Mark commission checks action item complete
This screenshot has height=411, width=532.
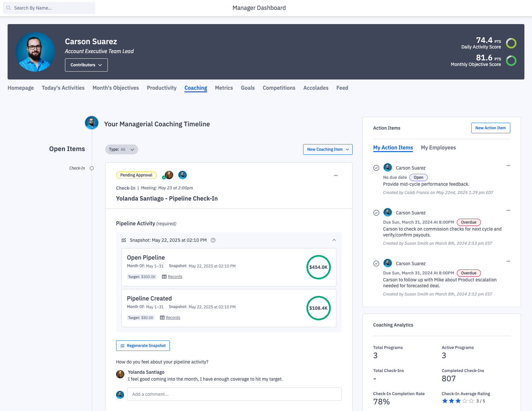pos(376,213)
